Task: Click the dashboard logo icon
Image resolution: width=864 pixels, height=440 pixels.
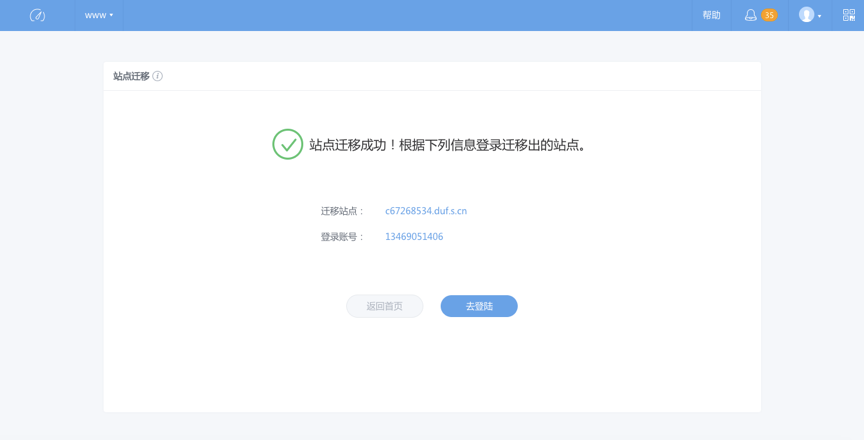Action: [37, 15]
